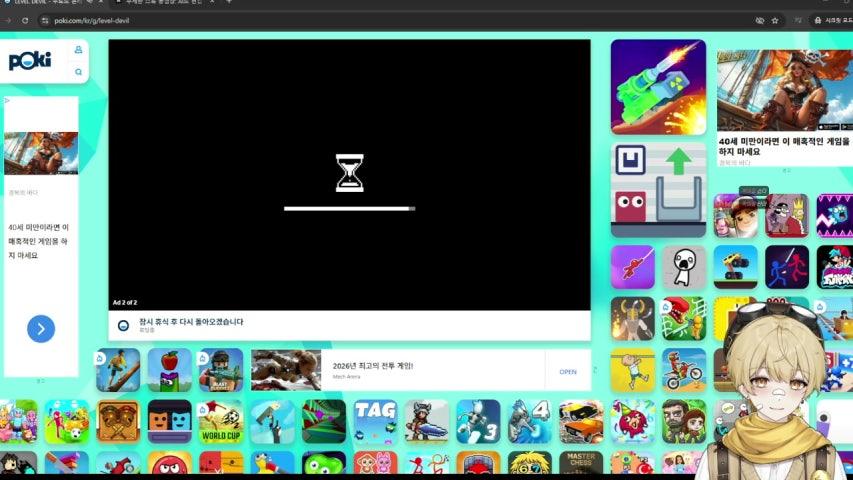Open the man running on log game
The image size is (853, 480).
[x=118, y=370]
